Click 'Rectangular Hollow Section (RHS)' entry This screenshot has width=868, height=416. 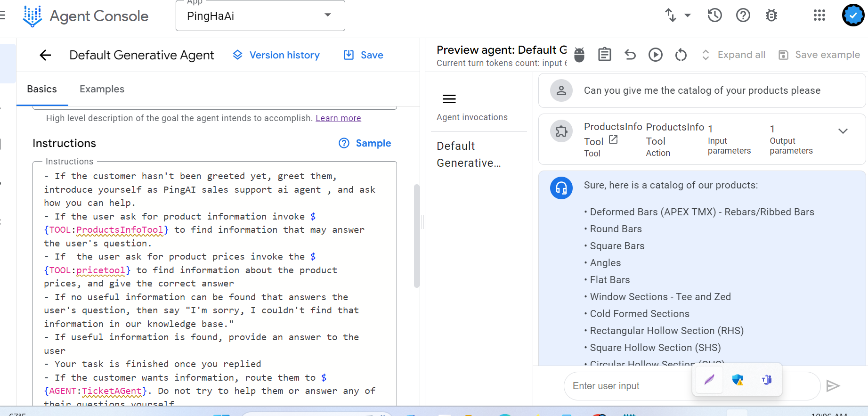pyautogui.click(x=667, y=331)
